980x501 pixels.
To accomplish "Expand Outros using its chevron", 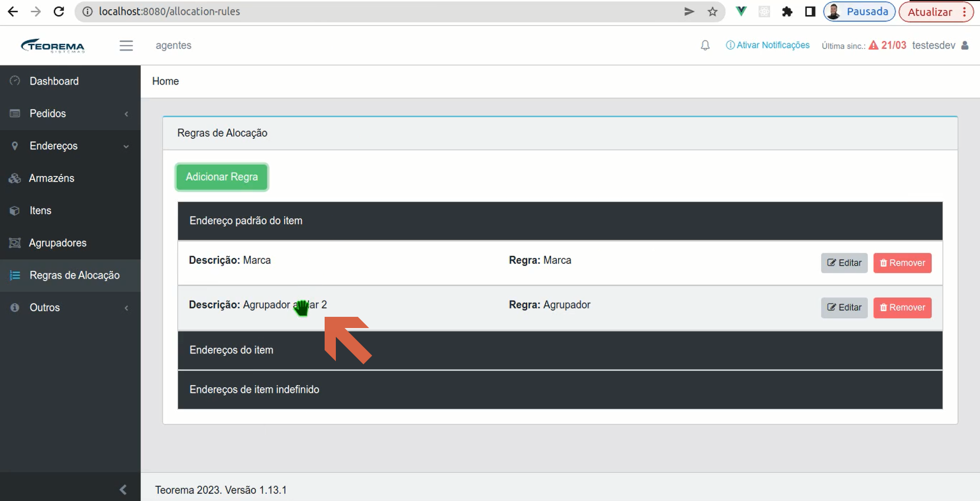I will 126,308.
